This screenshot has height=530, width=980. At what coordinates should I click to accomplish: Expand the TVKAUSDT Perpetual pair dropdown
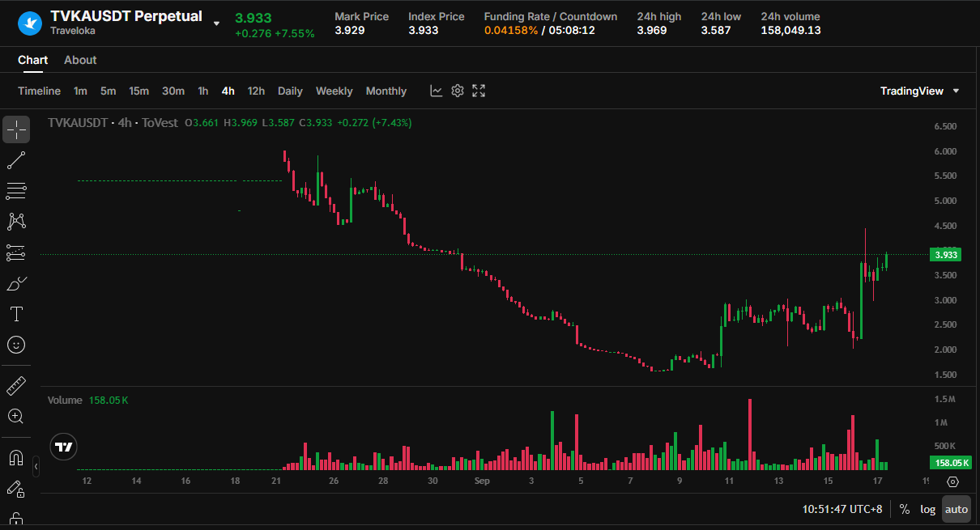(216, 23)
